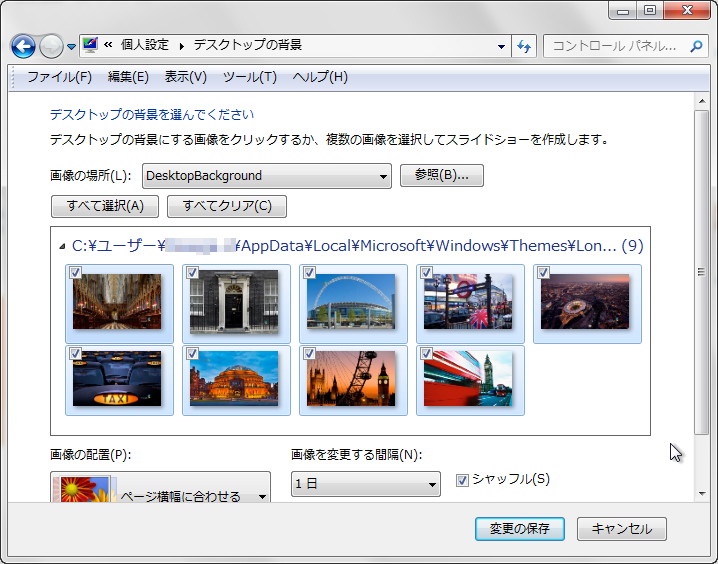Image resolution: width=718 pixels, height=564 pixels.
Task: Uncheck the Wembley stadium arch image checkbox
Action: coord(310,273)
